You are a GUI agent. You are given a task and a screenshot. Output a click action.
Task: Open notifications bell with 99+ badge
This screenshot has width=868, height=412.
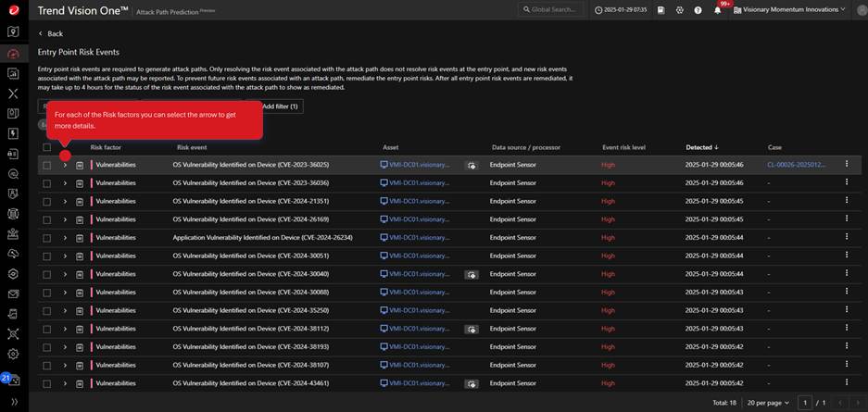(717, 9)
